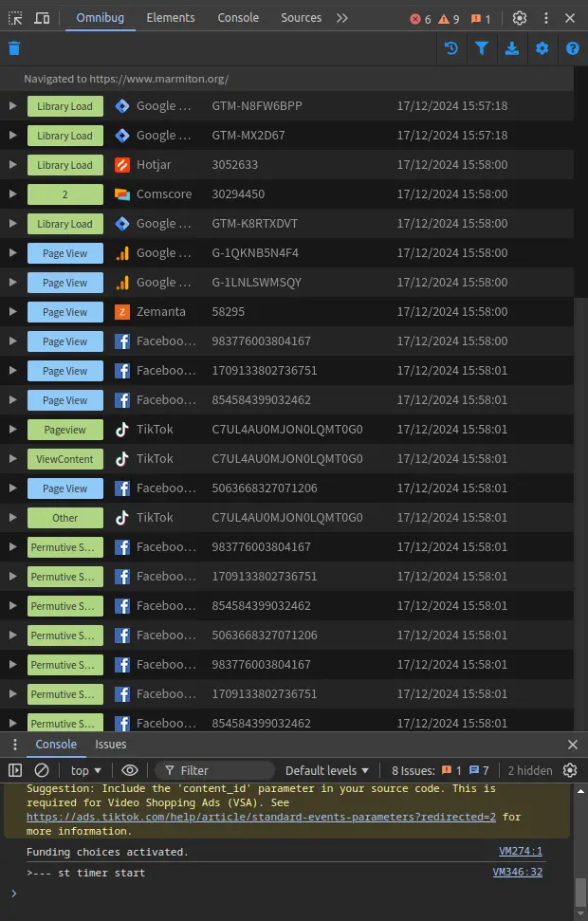This screenshot has height=921, width=588.
Task: Open Omnibug request history icon
Action: (451, 48)
